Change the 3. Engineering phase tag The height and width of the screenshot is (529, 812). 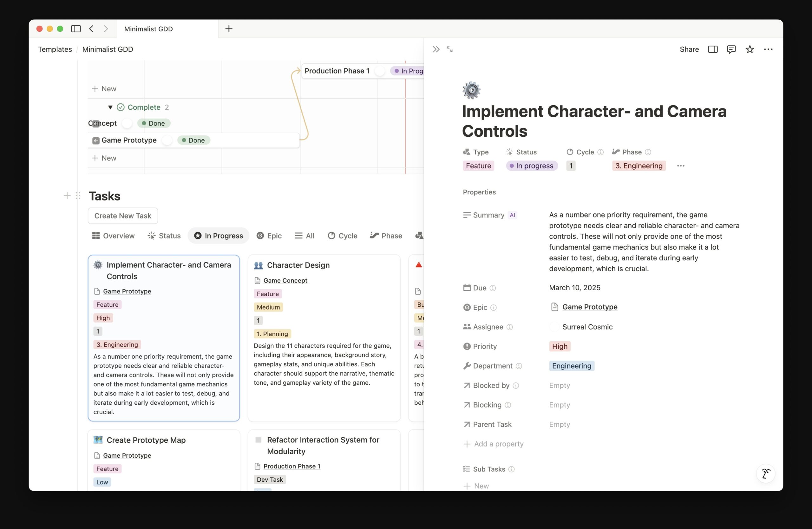(639, 166)
